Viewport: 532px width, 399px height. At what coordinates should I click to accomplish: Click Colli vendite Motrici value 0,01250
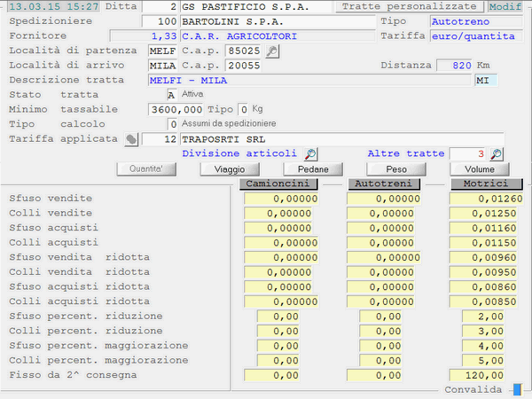(483, 214)
